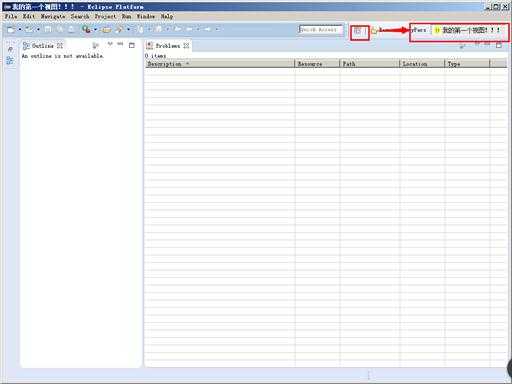Click upper minimized view icon in left trim

(x=10, y=49)
